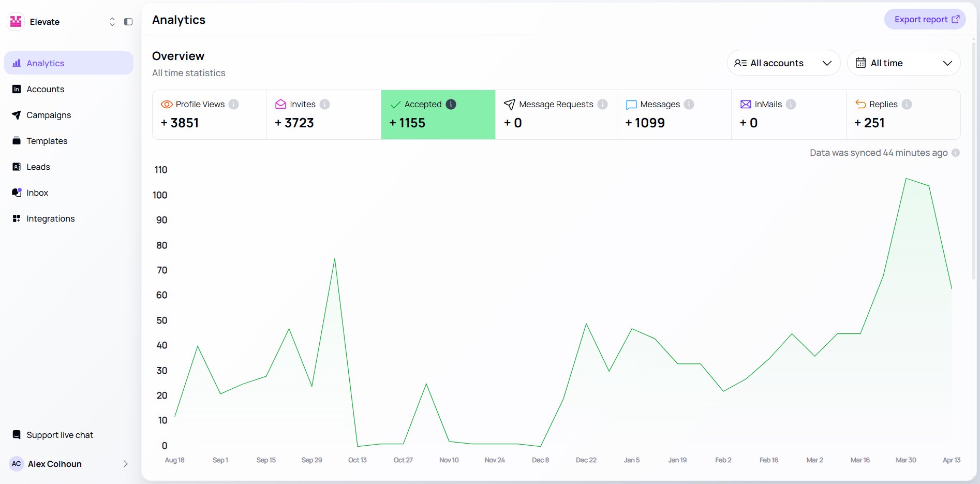Select the Profile Views metric card
980x484 pixels.
coord(209,115)
